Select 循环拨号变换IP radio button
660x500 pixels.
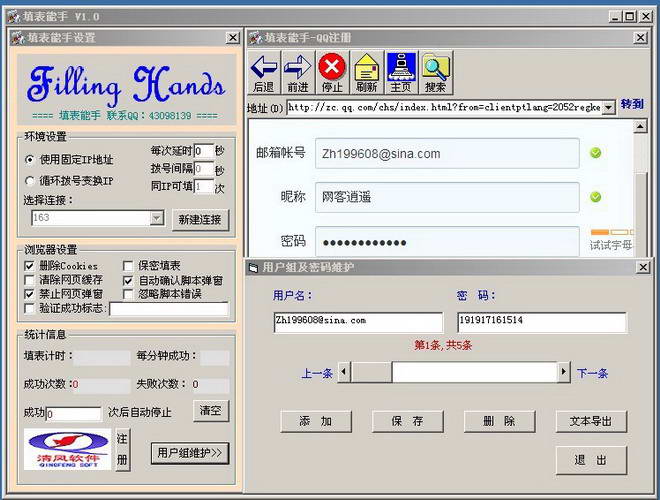pos(29,181)
